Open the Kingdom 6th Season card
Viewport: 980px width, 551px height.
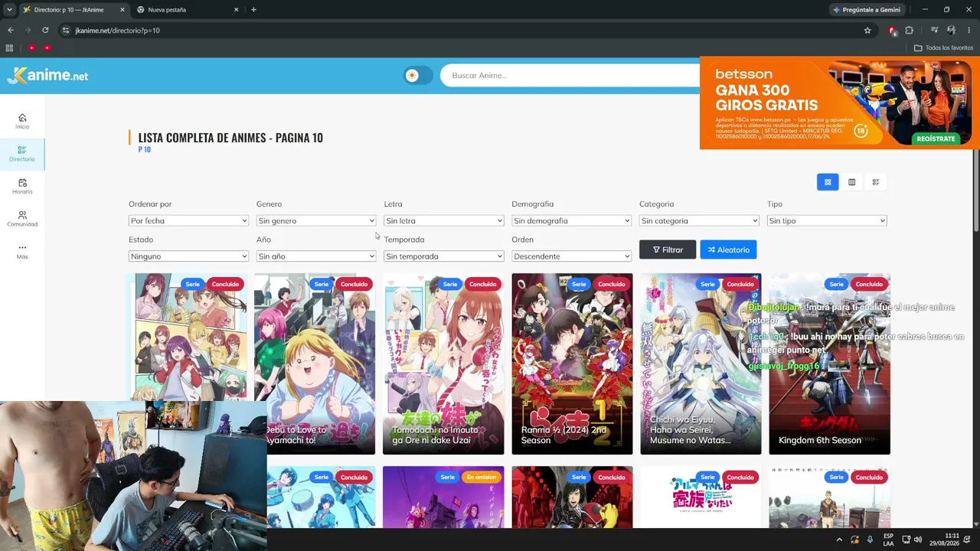pos(829,364)
